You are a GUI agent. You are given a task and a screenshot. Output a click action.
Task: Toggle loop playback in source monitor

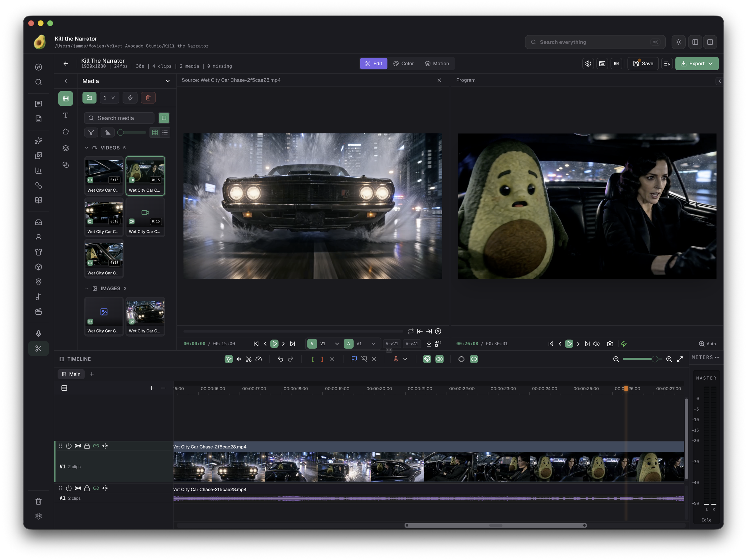pos(410,331)
